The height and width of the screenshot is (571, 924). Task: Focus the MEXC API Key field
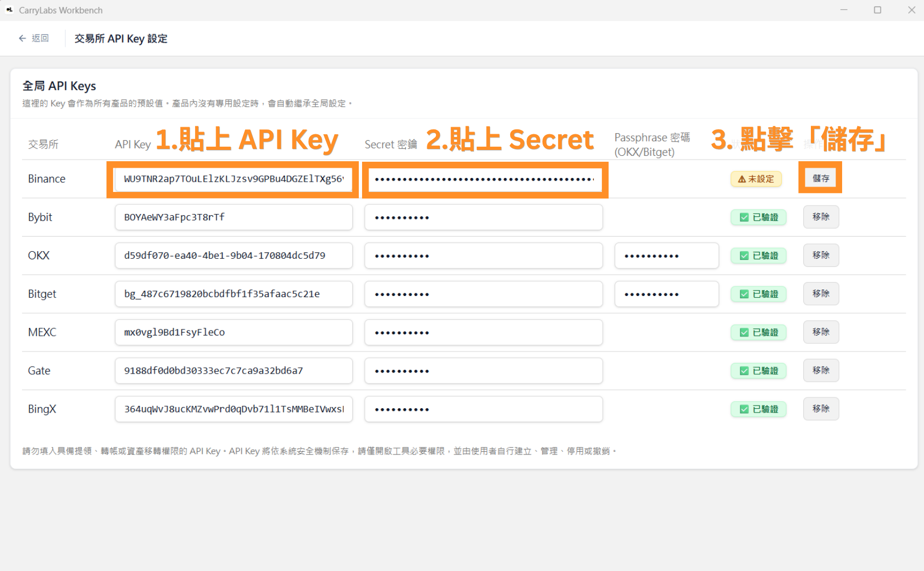click(x=233, y=332)
